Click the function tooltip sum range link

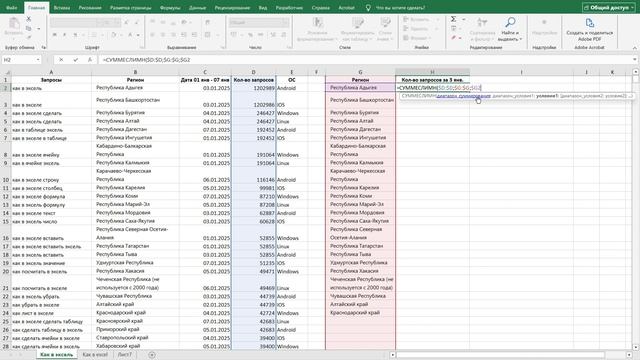tap(463, 96)
